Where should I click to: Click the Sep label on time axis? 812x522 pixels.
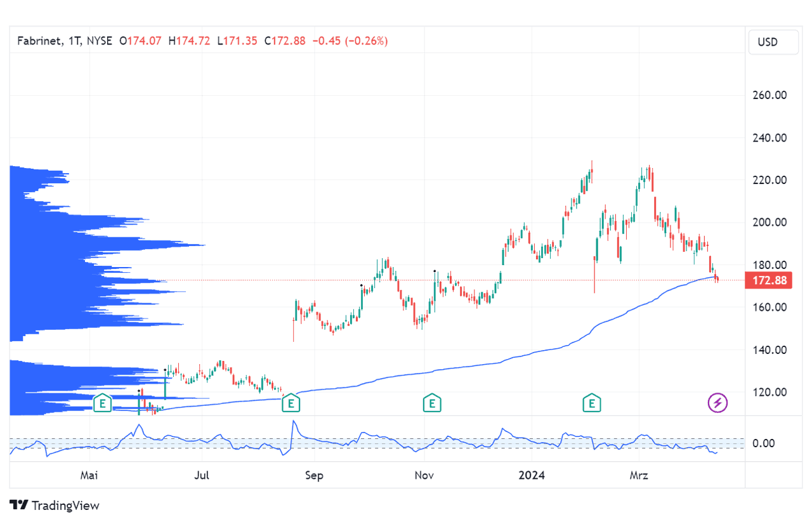coord(314,475)
